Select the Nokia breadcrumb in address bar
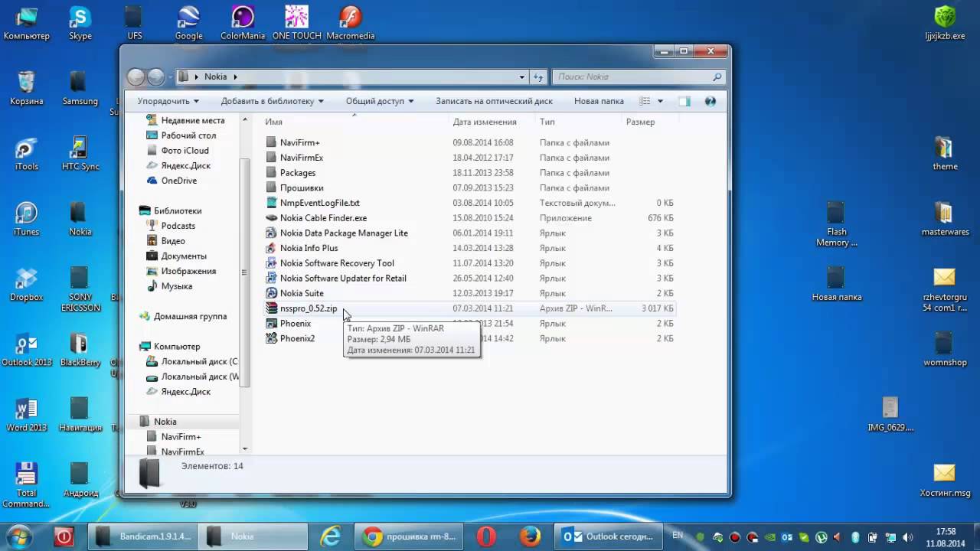980x551 pixels. (215, 77)
